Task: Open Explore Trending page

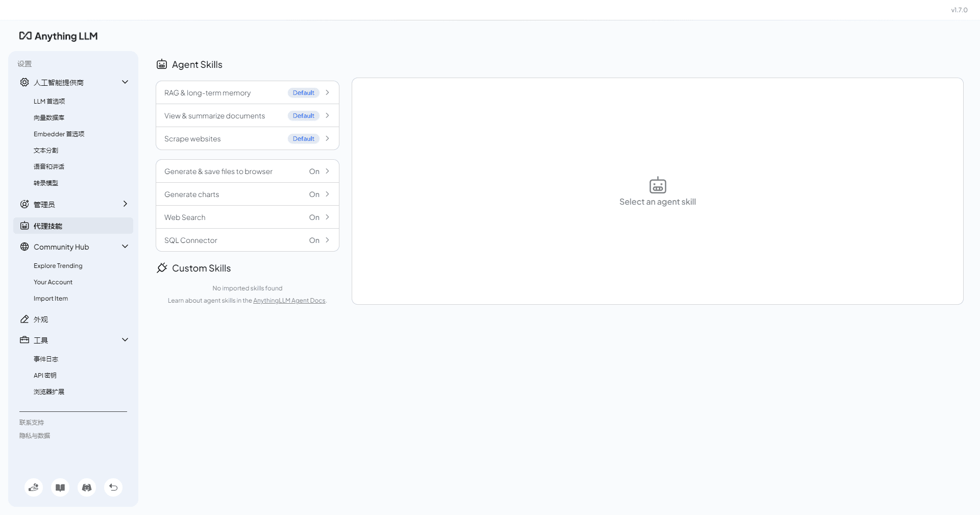Action: (58, 265)
